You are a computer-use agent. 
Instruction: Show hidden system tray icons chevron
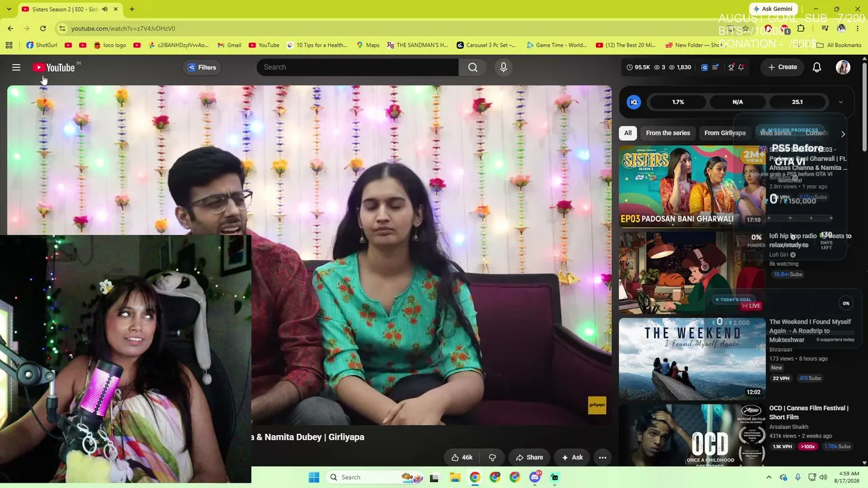[768, 477]
